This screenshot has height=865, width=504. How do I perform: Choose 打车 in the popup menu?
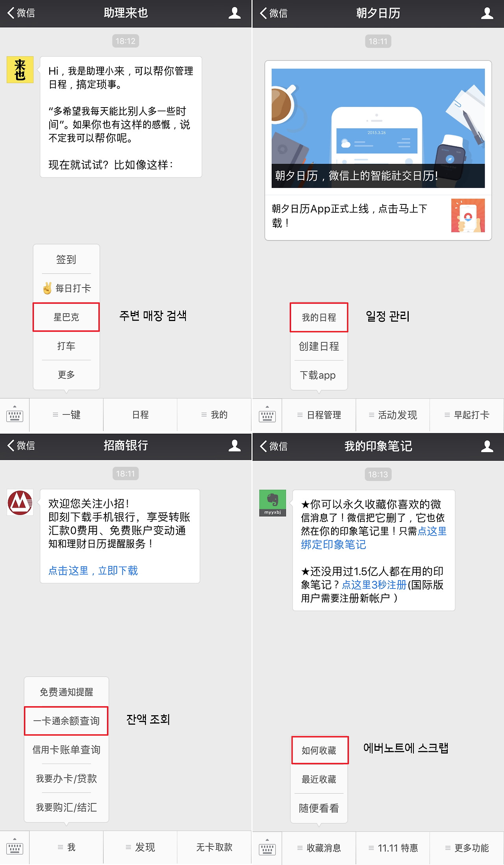[x=66, y=346]
